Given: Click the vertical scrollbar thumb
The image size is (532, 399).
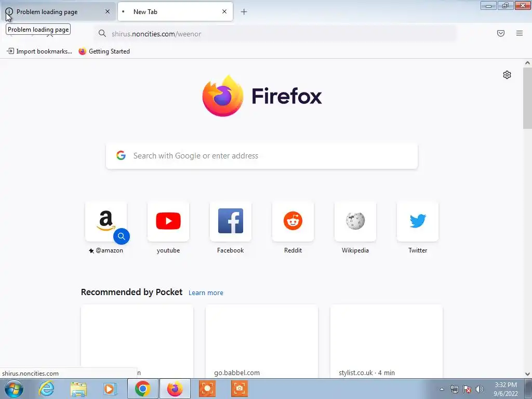Looking at the screenshot, I should click(527, 98).
